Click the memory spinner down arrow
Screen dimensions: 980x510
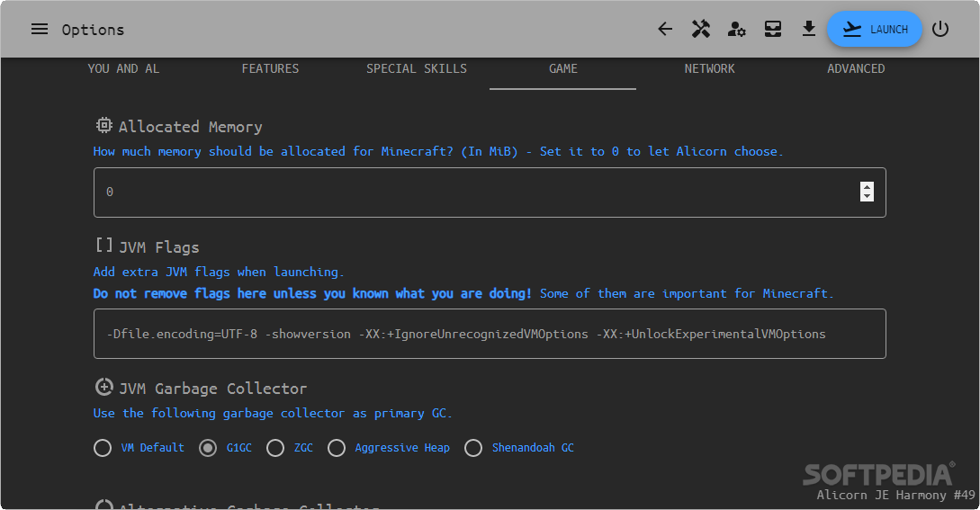(x=867, y=196)
